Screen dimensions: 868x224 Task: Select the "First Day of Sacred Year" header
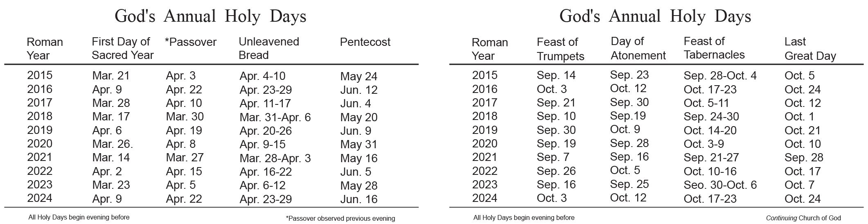pos(122,48)
